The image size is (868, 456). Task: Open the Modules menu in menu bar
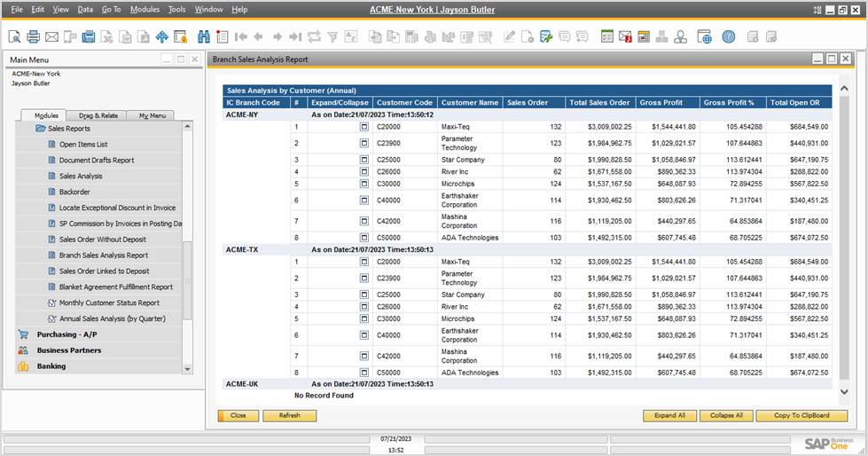tap(145, 9)
